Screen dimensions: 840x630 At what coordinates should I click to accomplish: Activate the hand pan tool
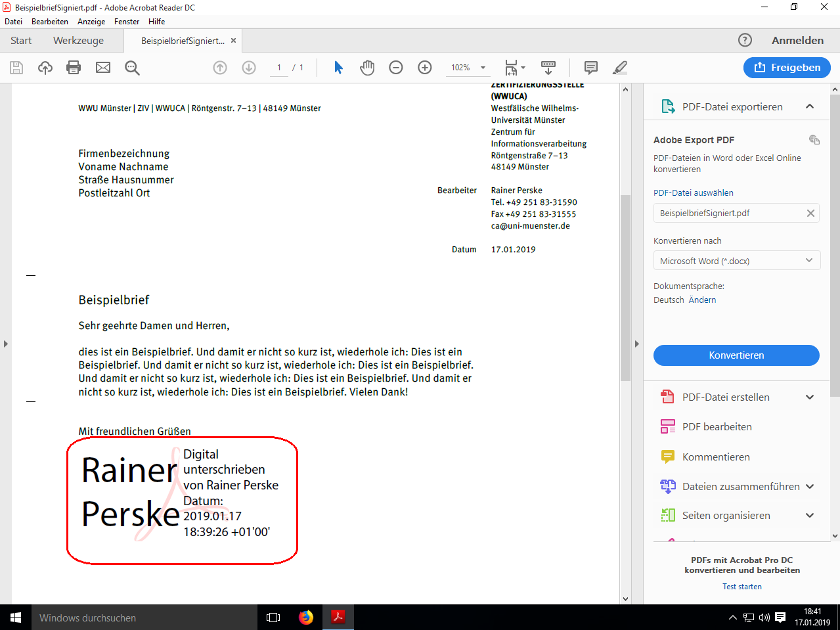pos(367,68)
